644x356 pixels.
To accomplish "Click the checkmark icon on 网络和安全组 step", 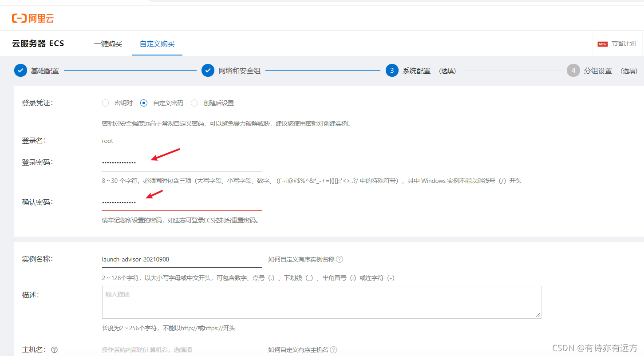I will [208, 70].
